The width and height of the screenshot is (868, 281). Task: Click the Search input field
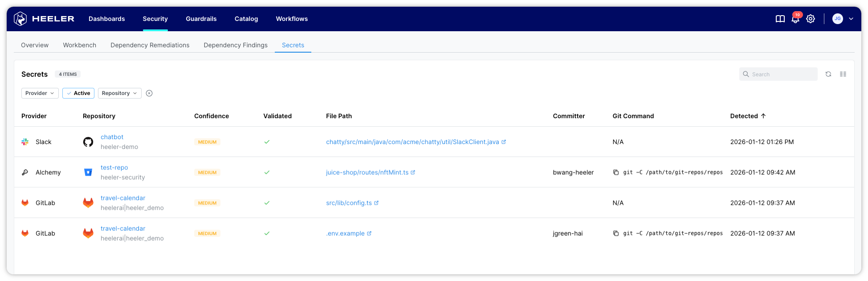tap(782, 74)
